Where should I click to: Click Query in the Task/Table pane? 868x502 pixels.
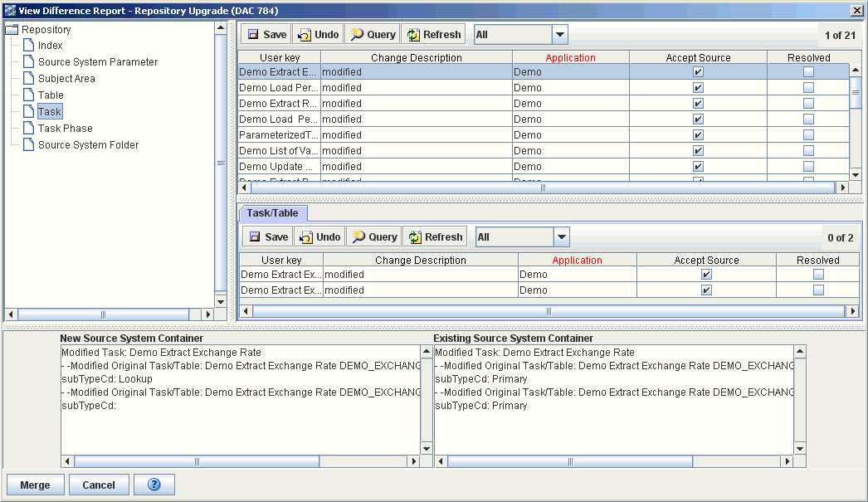[374, 236]
